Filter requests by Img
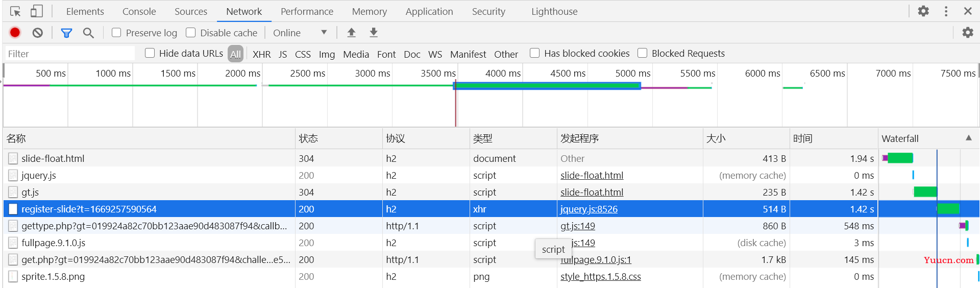980x288 pixels. [x=327, y=54]
